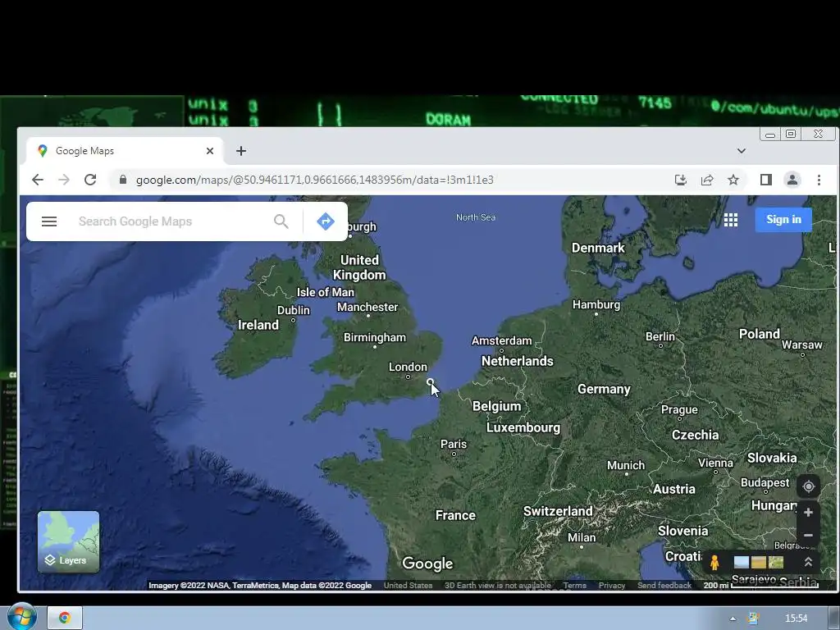Click the taskbar clock 15:54

(796, 619)
